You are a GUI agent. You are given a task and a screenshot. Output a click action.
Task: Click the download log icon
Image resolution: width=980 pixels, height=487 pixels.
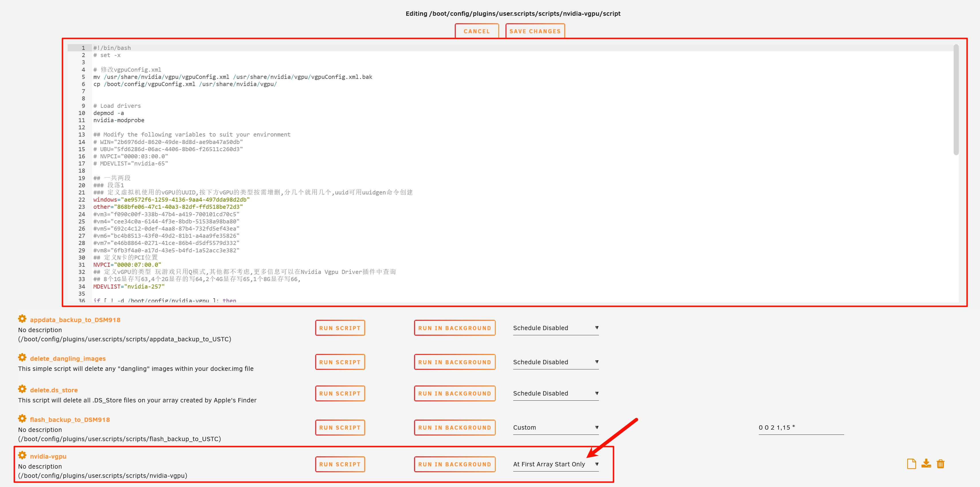click(x=926, y=464)
